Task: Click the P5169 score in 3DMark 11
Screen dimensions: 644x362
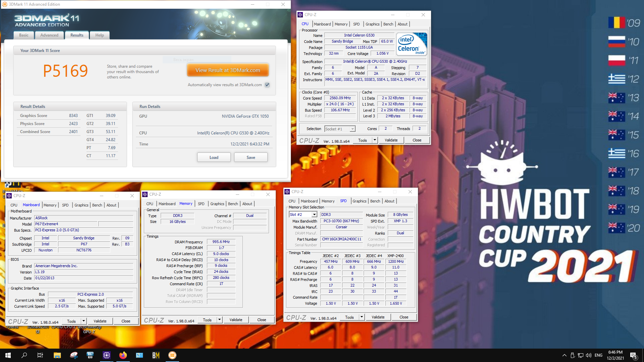Action: pos(65,71)
